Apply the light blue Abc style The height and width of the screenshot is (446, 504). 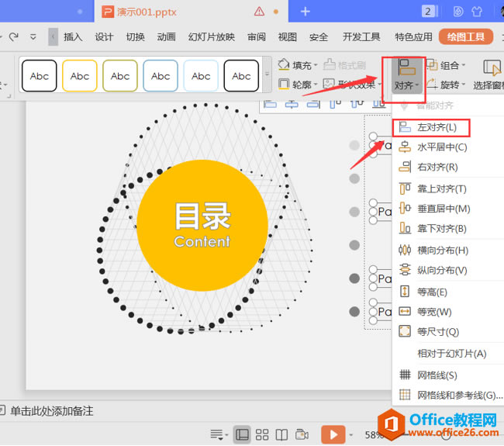(x=201, y=76)
